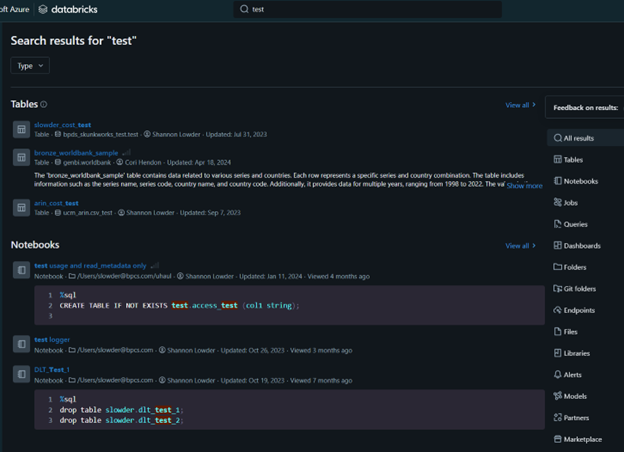Click the Databricks logo
The image size is (624, 452).
(x=68, y=9)
